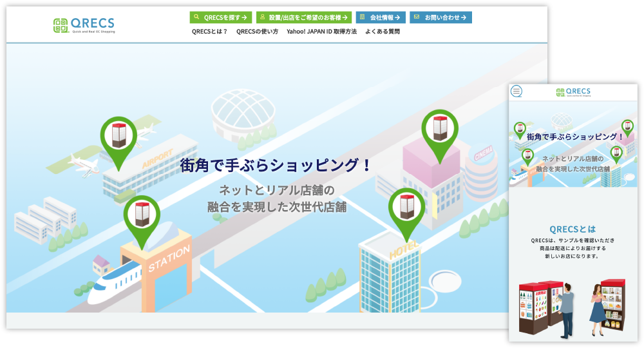Click the QRECS logo in desktop header

(x=84, y=26)
